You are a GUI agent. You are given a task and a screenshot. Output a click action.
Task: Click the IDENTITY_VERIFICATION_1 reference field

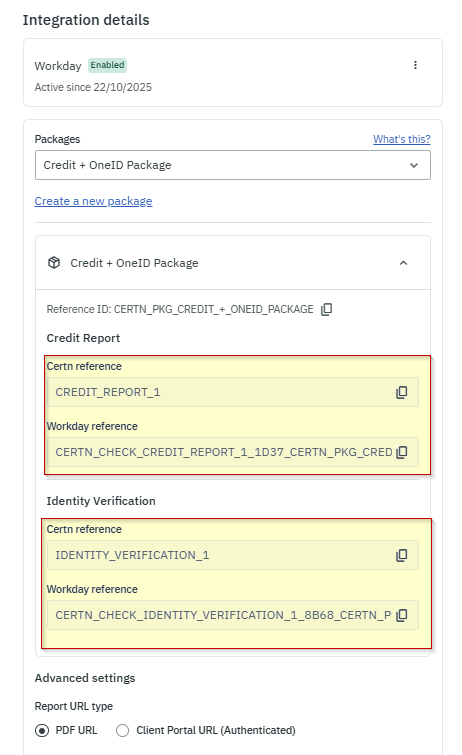(x=233, y=555)
